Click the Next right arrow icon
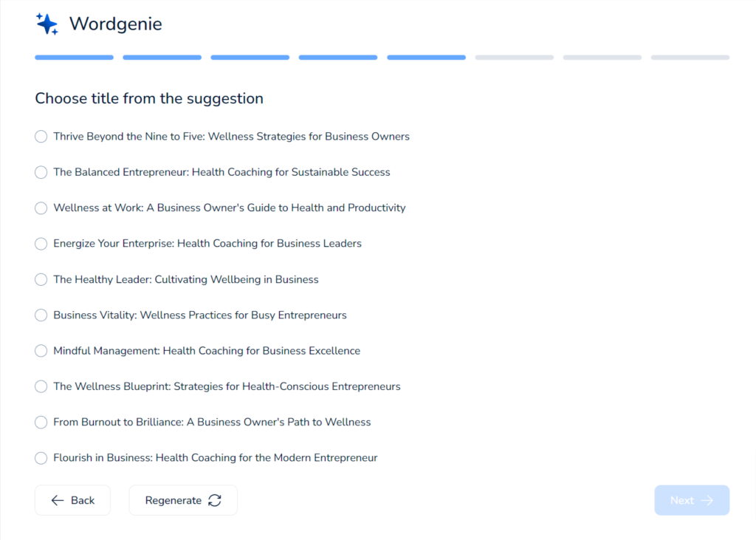This screenshot has width=756, height=540. [x=707, y=500]
